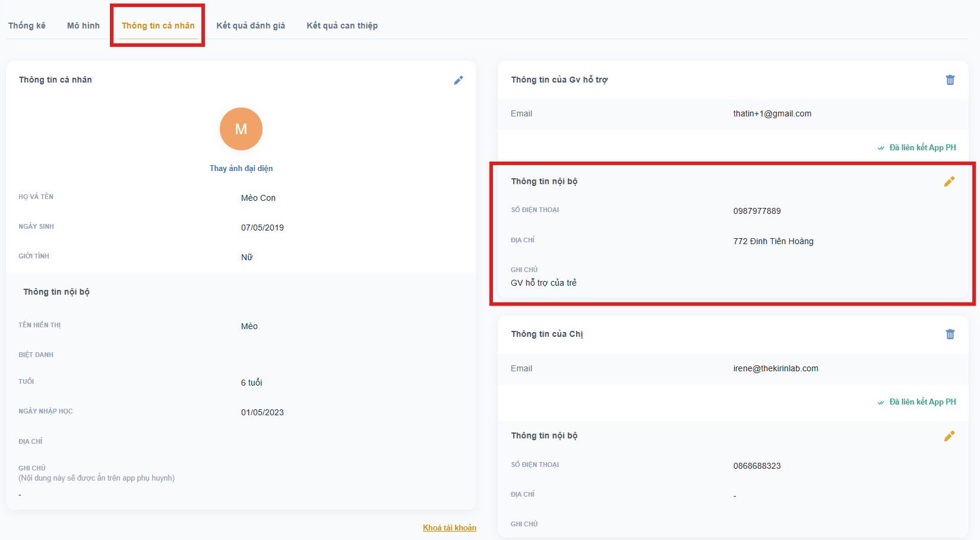Viewport: 980px width, 540px height.
Task: Go to Kết quả can thiệp tab
Action: pos(342,26)
